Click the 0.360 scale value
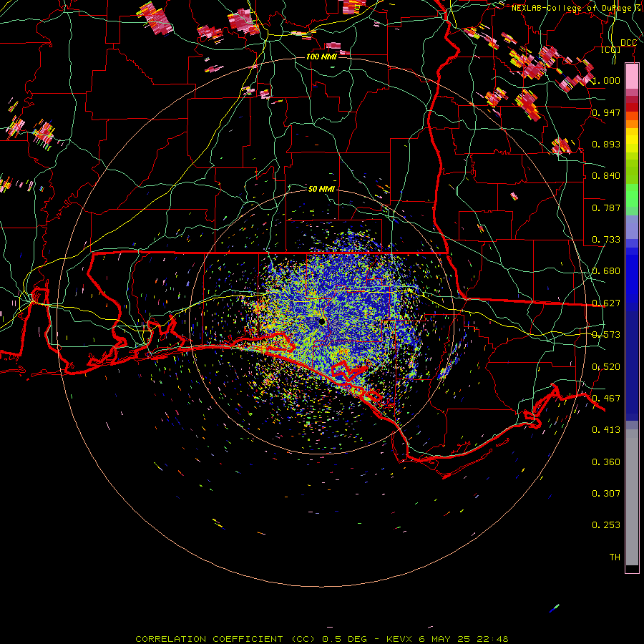Image resolution: width=644 pixels, height=644 pixels. [606, 462]
